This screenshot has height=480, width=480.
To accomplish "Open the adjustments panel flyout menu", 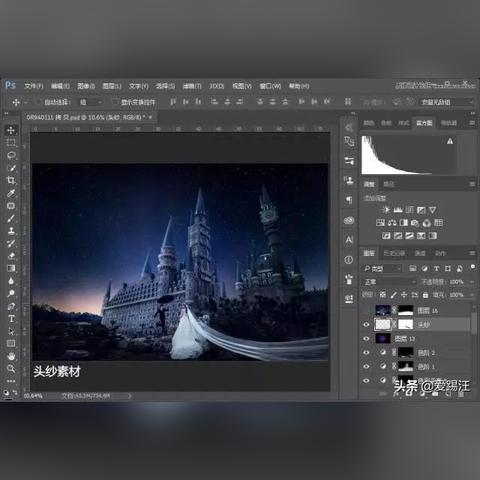I will click(x=472, y=184).
